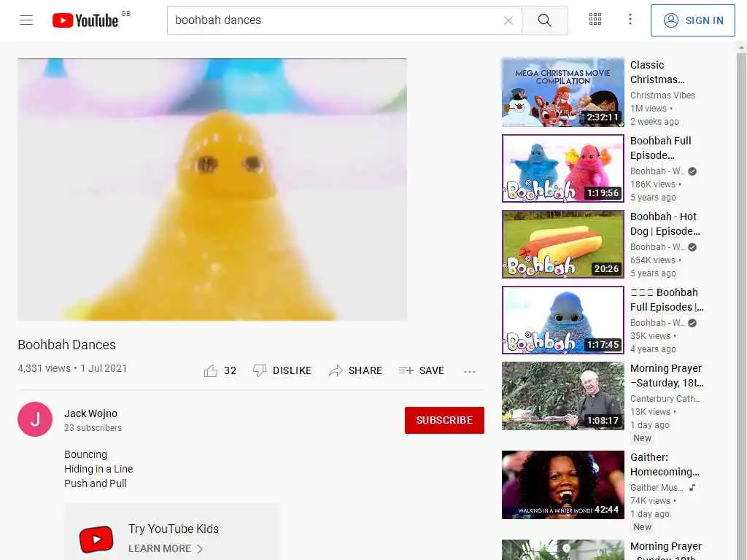Open Gaither Homecoming thumbnail 42:44

[x=562, y=485]
